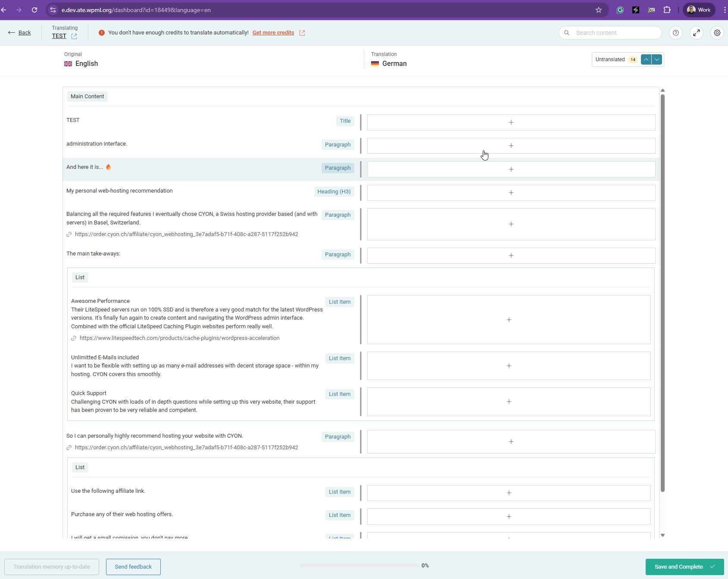Go to next untranslated segment
Screen dimensions: 728x579
tap(657, 59)
